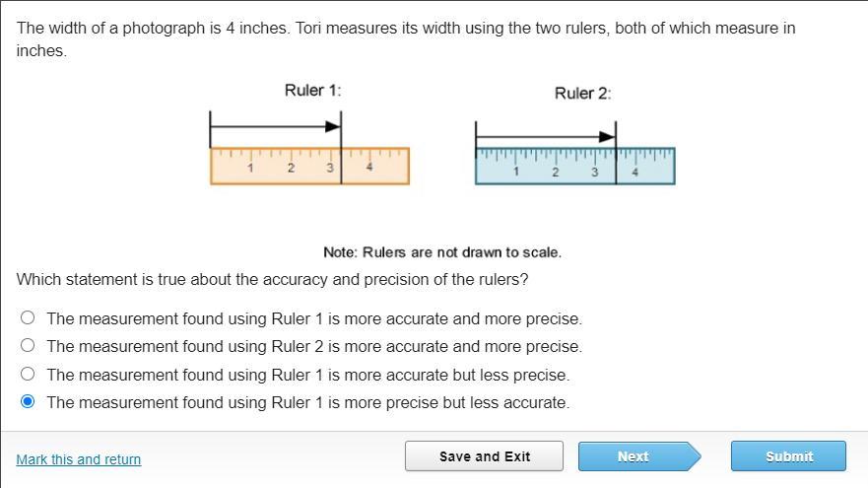Submit the assessment
Screen dimensions: 868x488
point(788,456)
